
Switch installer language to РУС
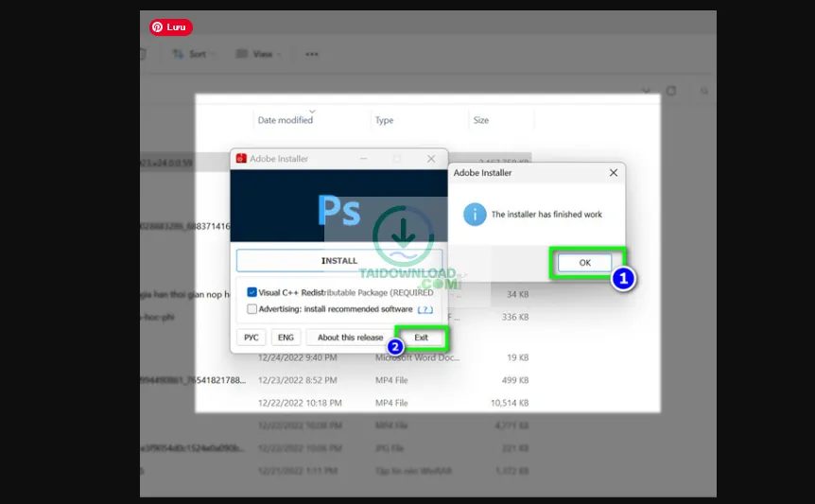click(251, 338)
